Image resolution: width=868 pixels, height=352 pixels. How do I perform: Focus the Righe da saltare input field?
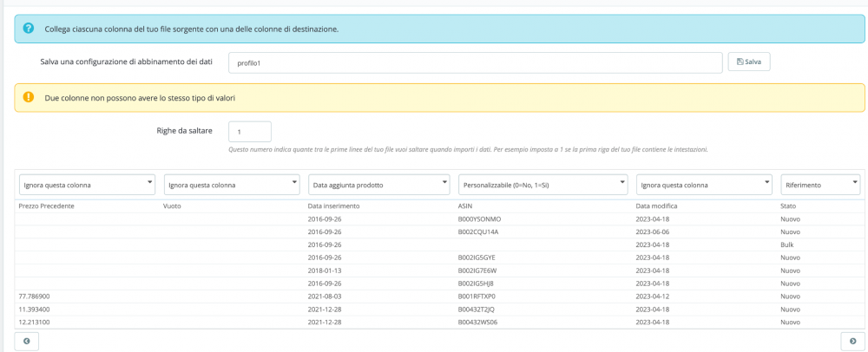250,132
